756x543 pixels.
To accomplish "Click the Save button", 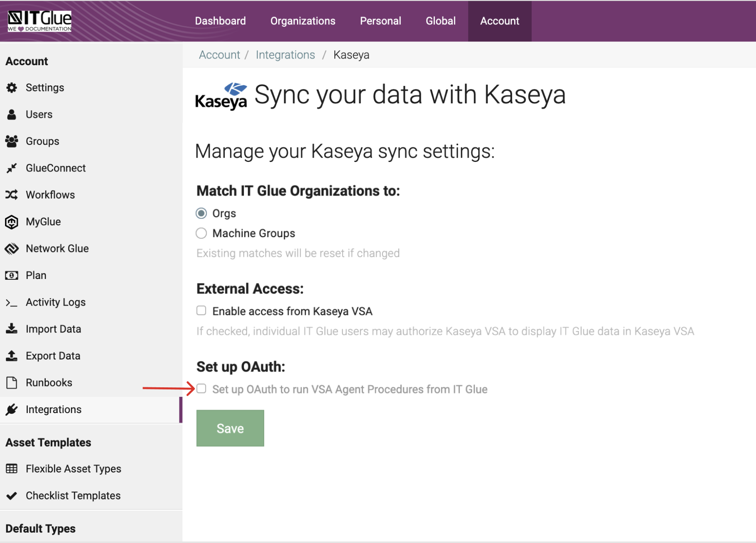I will point(230,428).
